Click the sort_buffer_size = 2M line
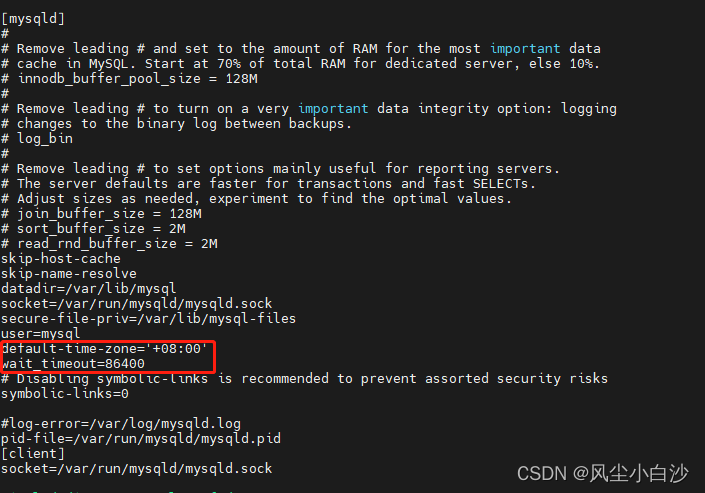This screenshot has height=493, width=705. point(94,229)
